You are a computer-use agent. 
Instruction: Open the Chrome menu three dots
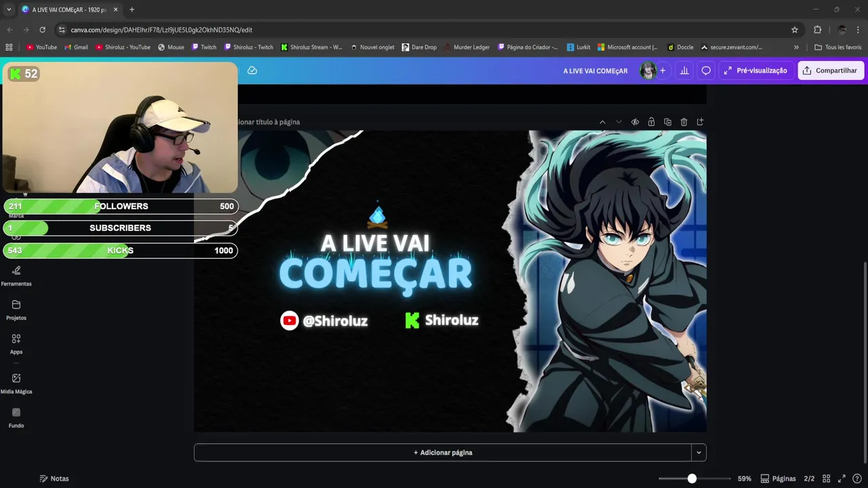[x=859, y=30]
